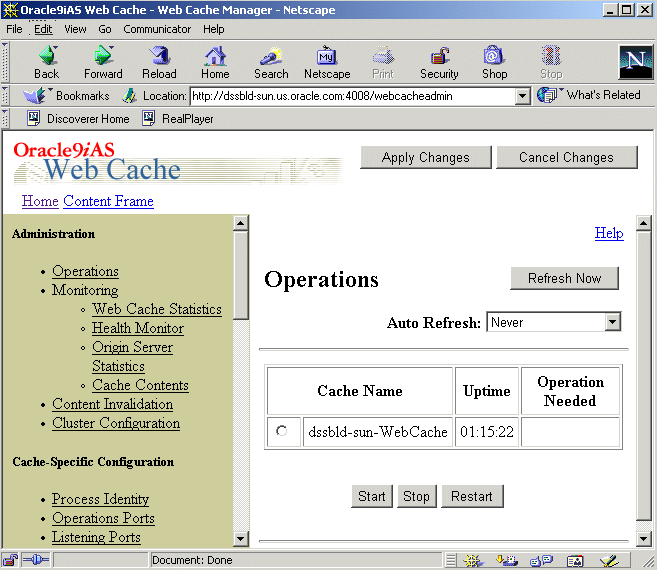Open the Origin Server Statistics link
The width and height of the screenshot is (657, 570).
[x=132, y=357]
